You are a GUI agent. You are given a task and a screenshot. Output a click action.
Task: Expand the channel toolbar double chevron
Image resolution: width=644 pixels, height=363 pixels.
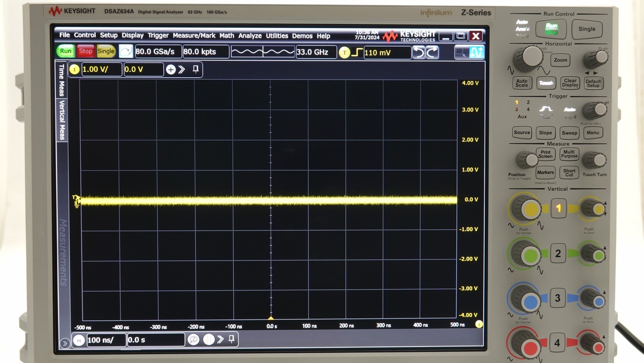[182, 69]
